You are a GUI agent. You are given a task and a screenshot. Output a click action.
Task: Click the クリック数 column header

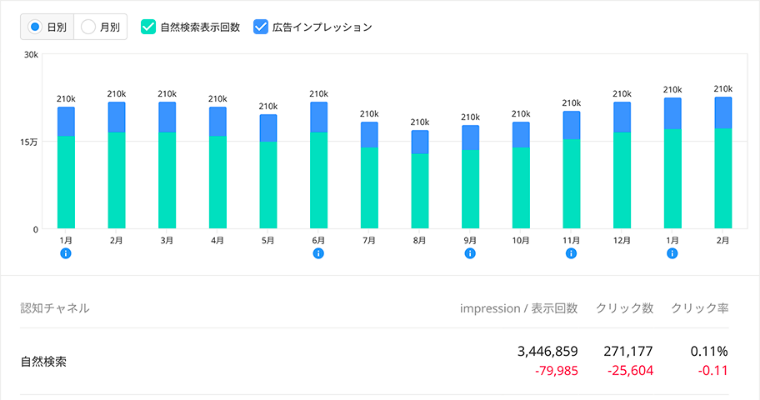click(x=624, y=308)
